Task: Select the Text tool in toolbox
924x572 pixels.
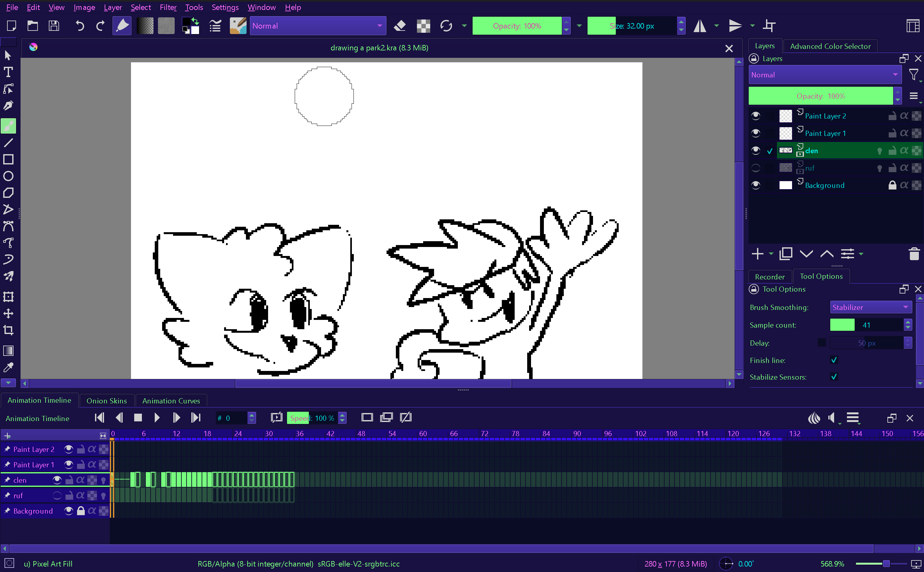Action: click(x=8, y=72)
